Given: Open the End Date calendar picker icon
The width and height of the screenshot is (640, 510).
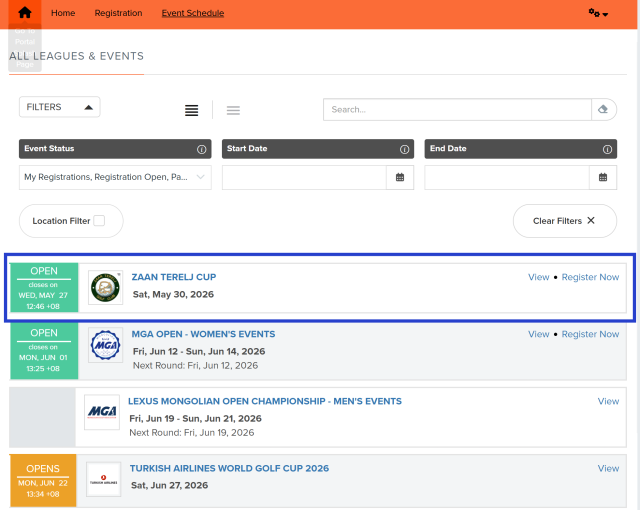Looking at the screenshot, I should pos(603,178).
